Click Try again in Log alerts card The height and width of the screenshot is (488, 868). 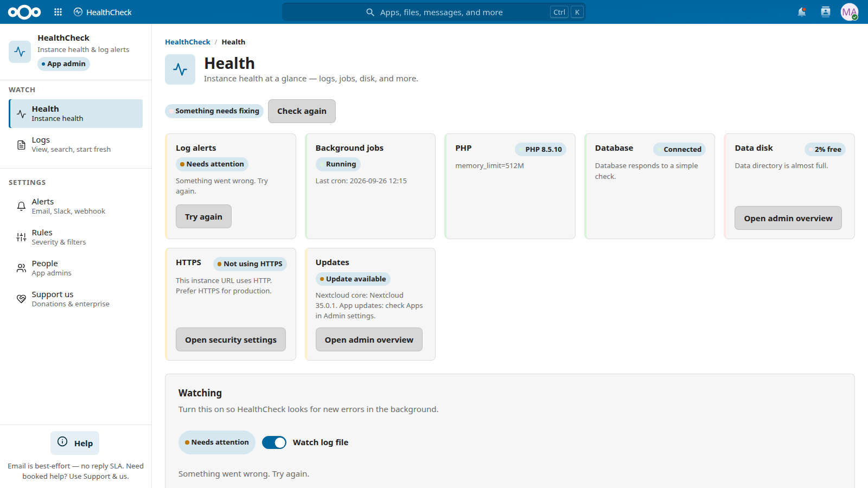(x=203, y=216)
